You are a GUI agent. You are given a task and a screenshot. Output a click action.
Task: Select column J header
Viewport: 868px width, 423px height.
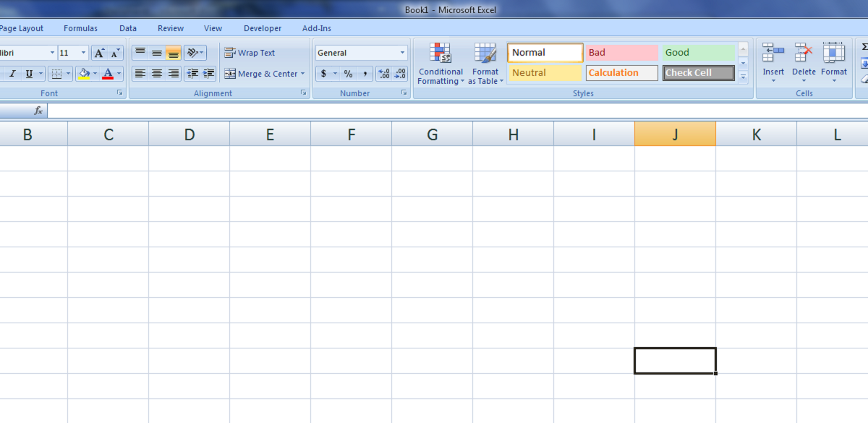676,134
